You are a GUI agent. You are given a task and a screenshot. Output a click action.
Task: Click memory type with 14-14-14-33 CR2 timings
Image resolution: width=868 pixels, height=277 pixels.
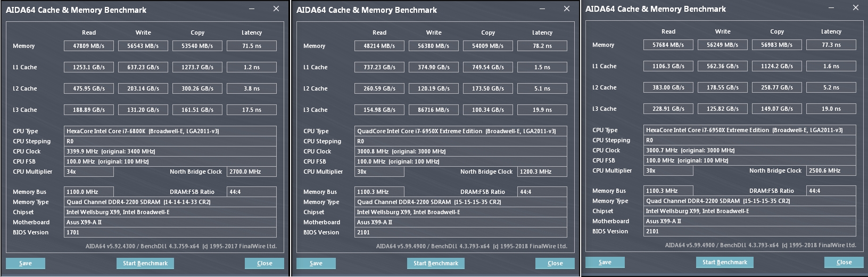(170, 202)
